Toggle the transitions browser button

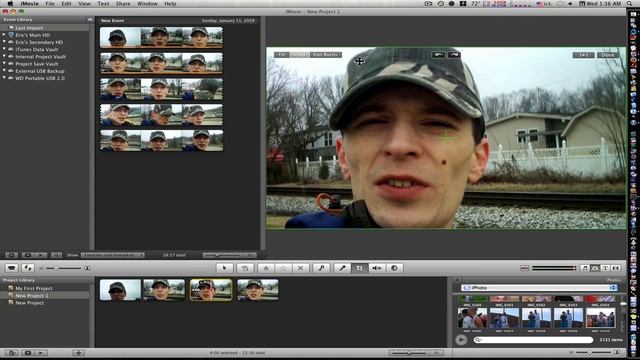pyautogui.click(x=616, y=268)
